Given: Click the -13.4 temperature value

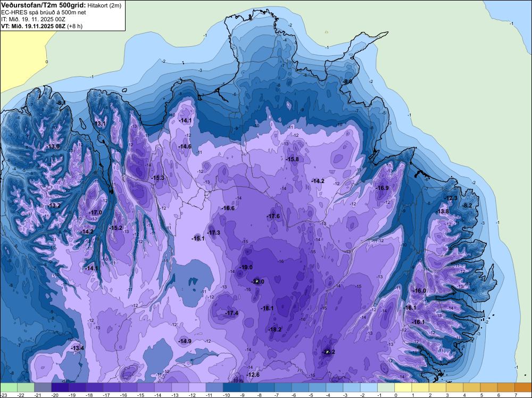Looking at the screenshot, I should [x=77, y=348].
